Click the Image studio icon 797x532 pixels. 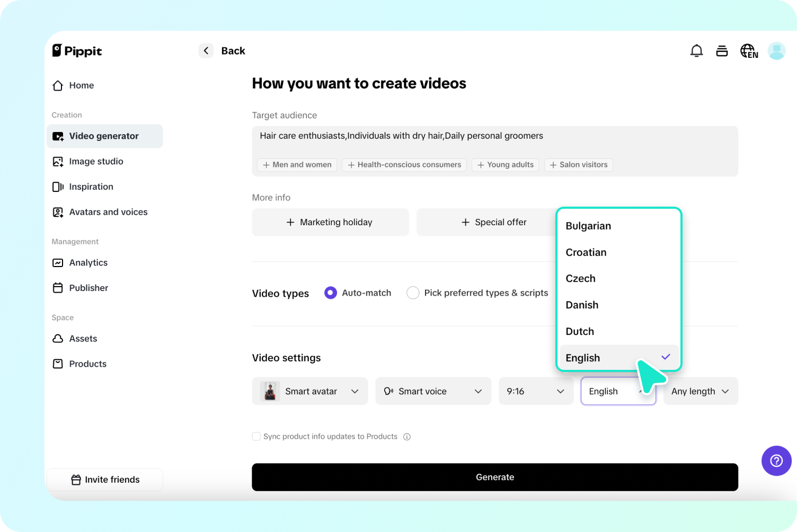point(58,162)
